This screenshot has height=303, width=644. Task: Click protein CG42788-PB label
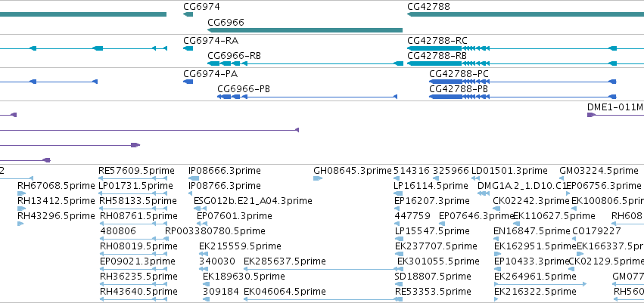coord(459,89)
